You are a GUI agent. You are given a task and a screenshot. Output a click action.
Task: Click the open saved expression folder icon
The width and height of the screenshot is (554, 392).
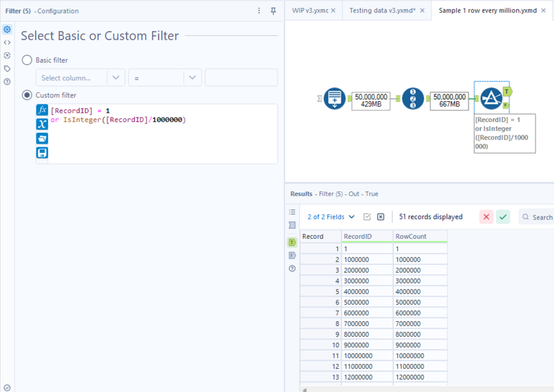[x=42, y=139]
